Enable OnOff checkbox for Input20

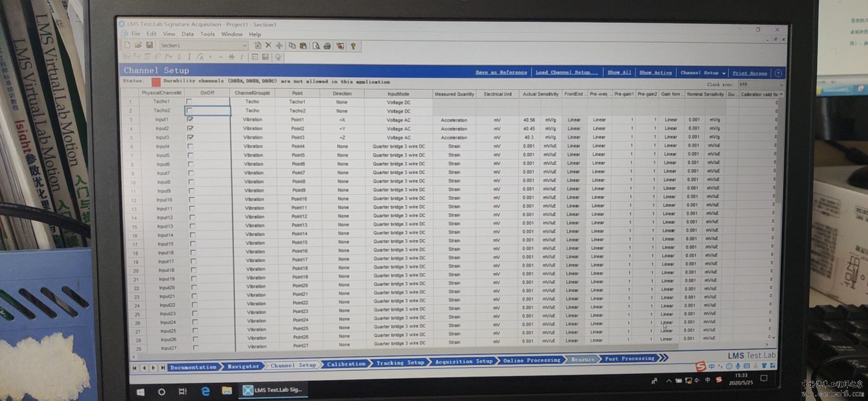[194, 287]
